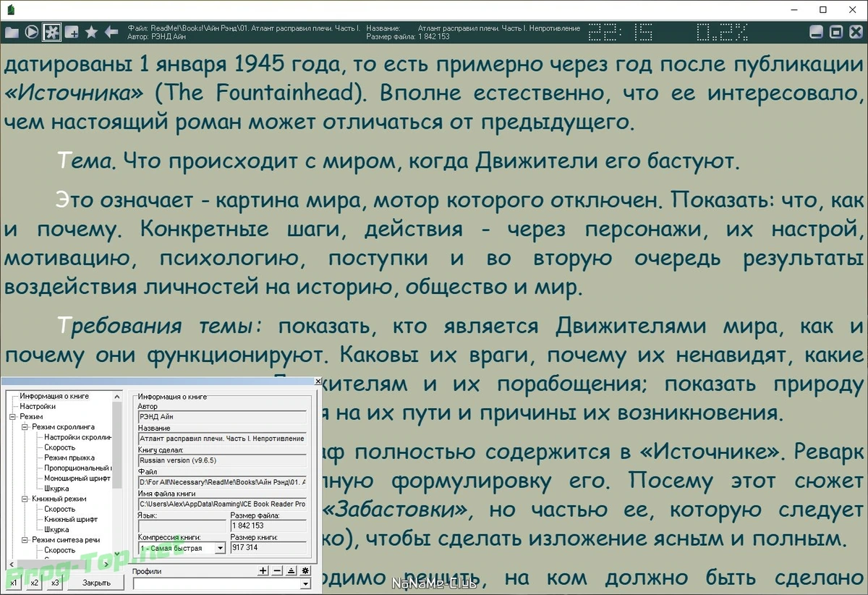The image size is (868, 595).
Task: Go back with the left arrow icon
Action: click(x=111, y=32)
